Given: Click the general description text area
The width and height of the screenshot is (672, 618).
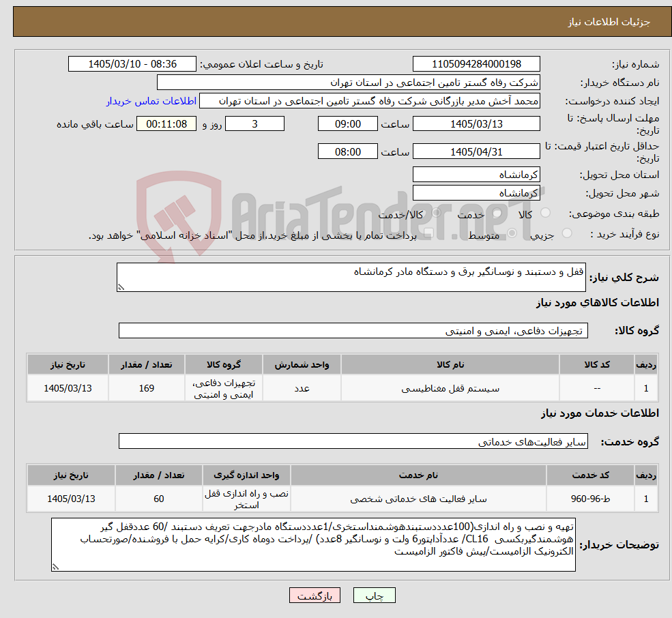Looking at the screenshot, I should [351, 278].
